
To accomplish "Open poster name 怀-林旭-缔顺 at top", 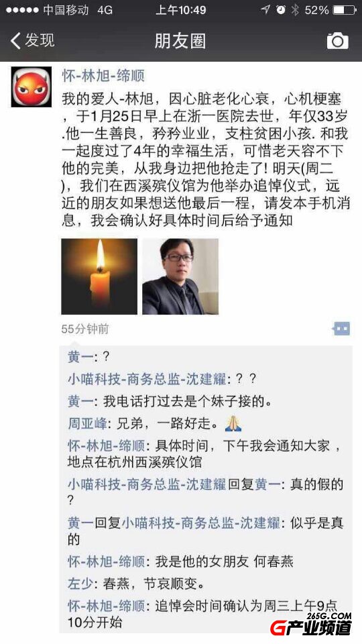I will (103, 76).
